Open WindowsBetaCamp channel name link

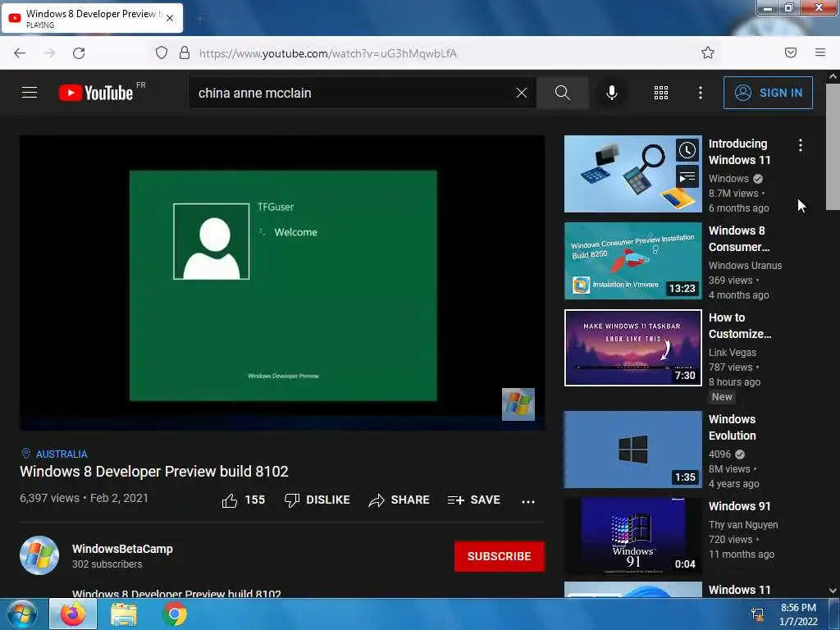[123, 549]
